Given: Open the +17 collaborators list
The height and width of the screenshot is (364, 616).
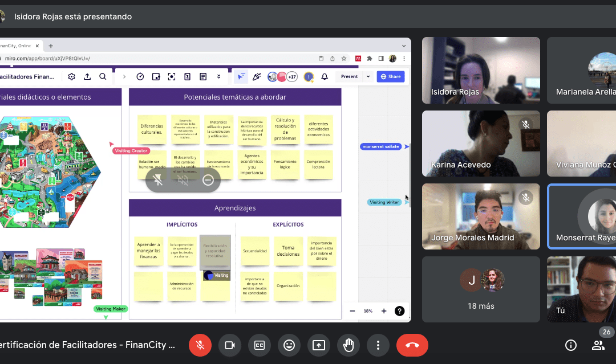Looking at the screenshot, I should click(x=292, y=77).
